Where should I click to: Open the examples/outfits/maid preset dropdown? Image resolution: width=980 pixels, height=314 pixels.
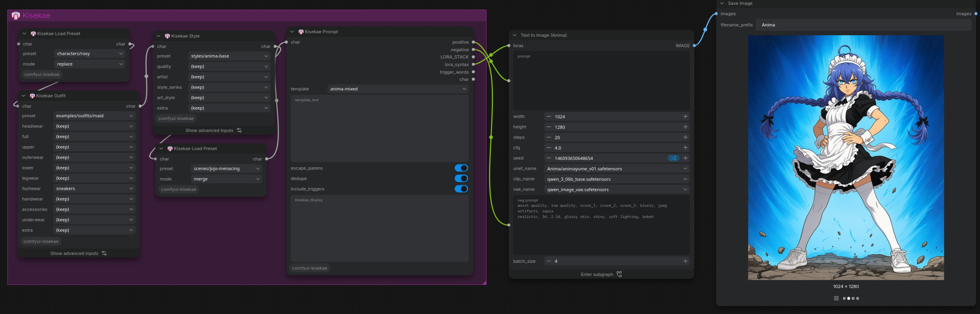pyautogui.click(x=94, y=116)
